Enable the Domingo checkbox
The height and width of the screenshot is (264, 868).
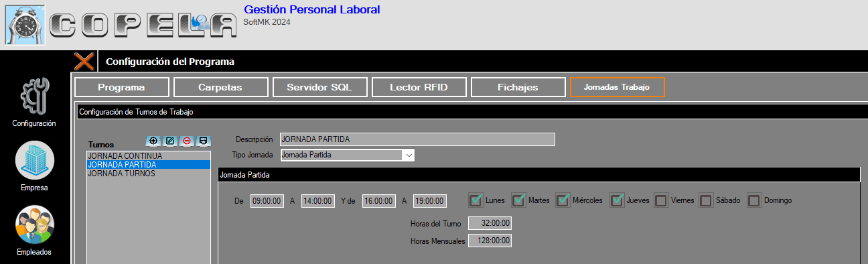point(754,200)
